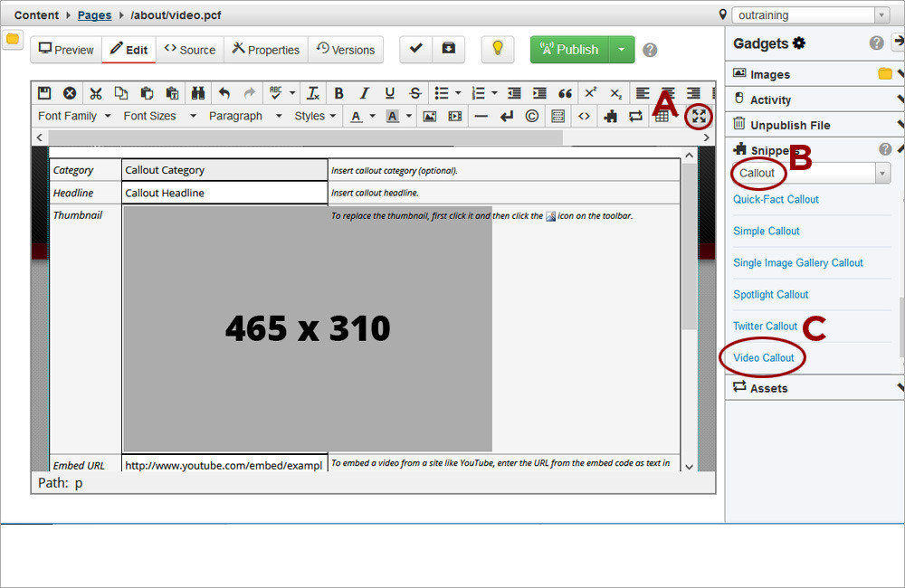Click the save icon in the editor toolbar

tap(43, 93)
